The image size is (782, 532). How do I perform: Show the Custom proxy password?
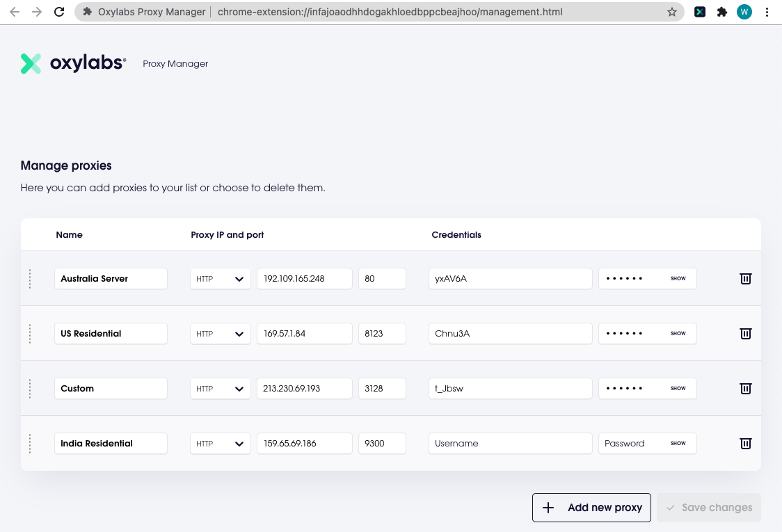[678, 388]
